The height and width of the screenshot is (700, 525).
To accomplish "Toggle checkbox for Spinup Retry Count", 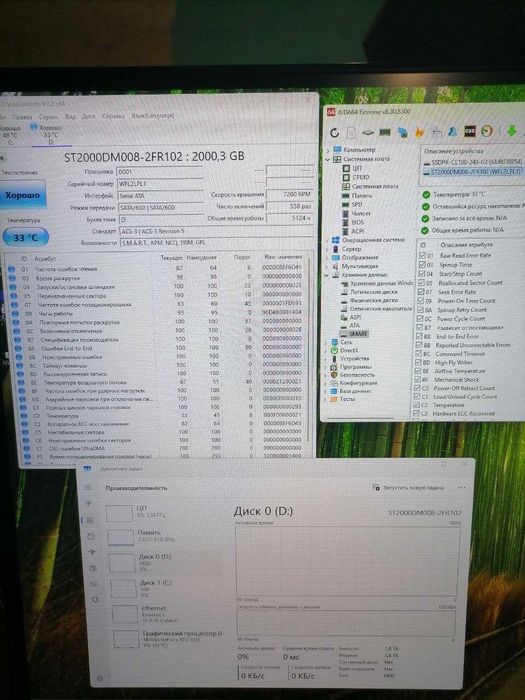I will [x=421, y=310].
